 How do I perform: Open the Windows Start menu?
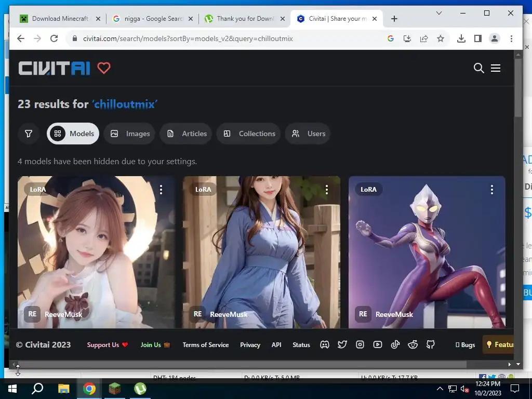[x=12, y=389]
